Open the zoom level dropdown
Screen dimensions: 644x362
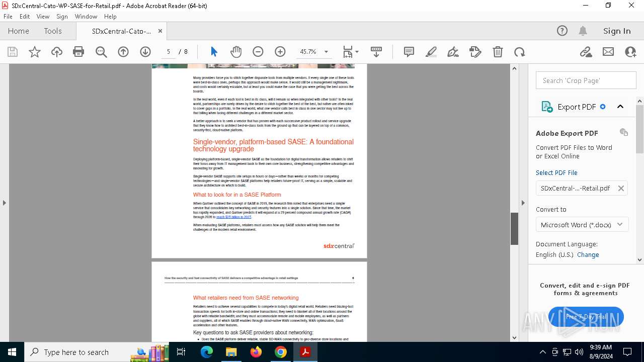coord(326,52)
